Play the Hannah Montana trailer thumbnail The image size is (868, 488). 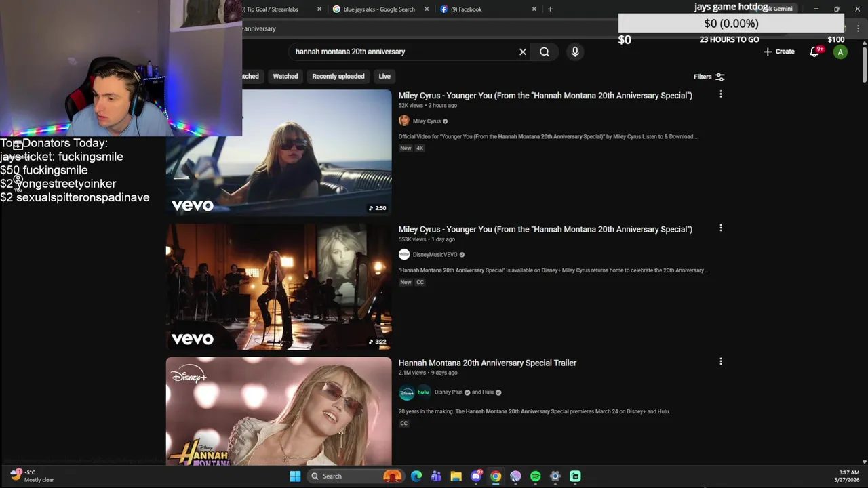click(x=279, y=411)
